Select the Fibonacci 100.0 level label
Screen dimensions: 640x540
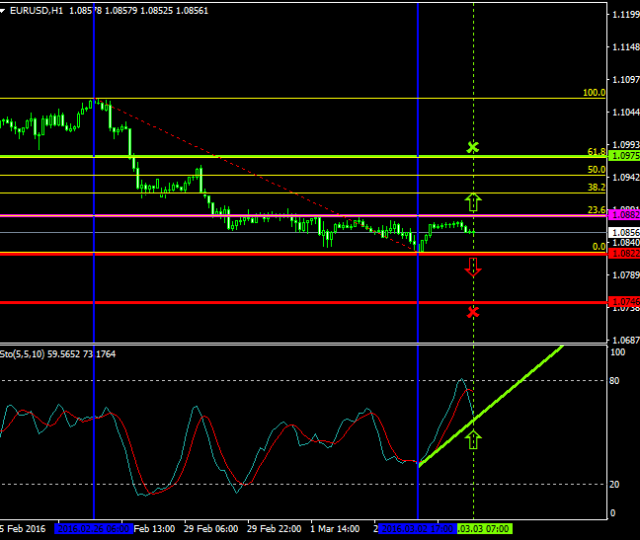pyautogui.click(x=594, y=92)
